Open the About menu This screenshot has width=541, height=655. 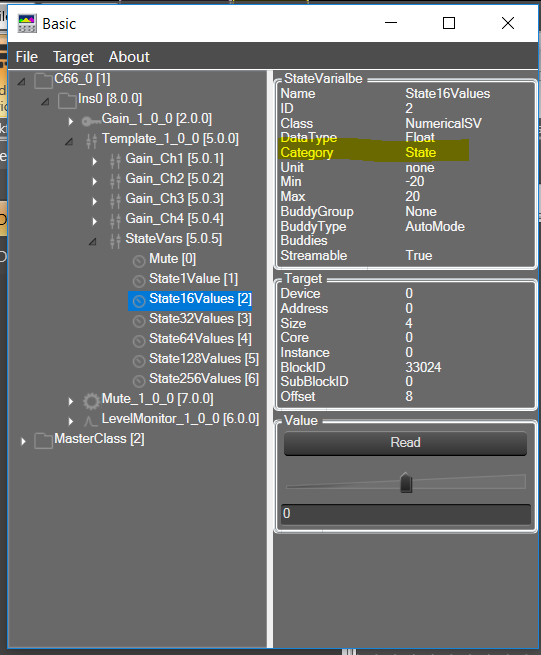(129, 57)
